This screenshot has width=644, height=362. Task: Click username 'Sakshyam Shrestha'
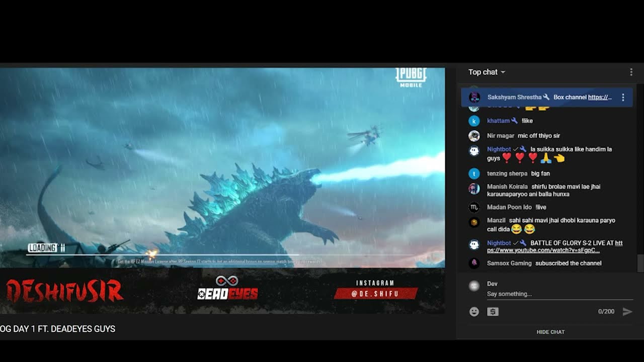(514, 97)
